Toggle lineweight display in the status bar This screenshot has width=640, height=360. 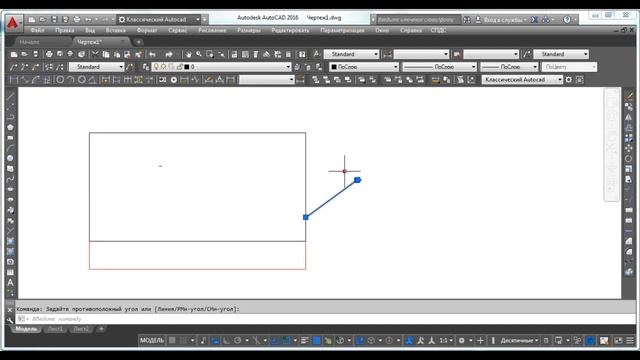pos(305,340)
